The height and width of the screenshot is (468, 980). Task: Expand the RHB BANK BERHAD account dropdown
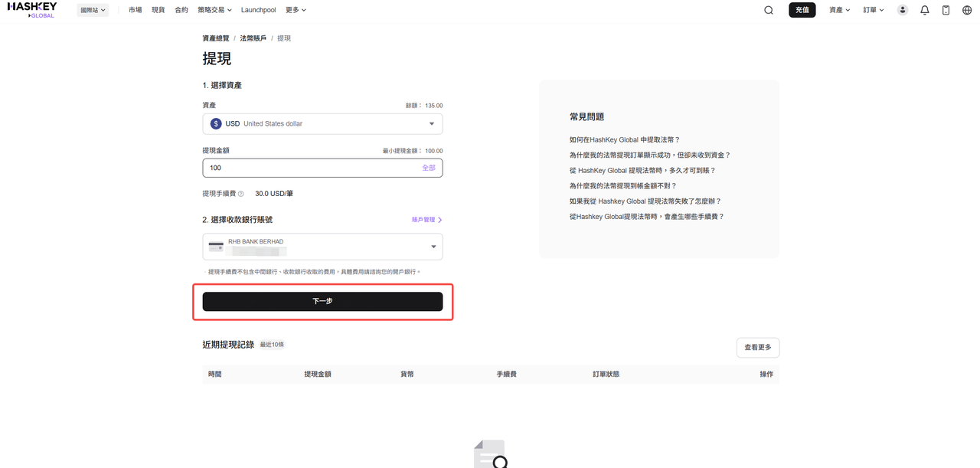click(x=433, y=247)
